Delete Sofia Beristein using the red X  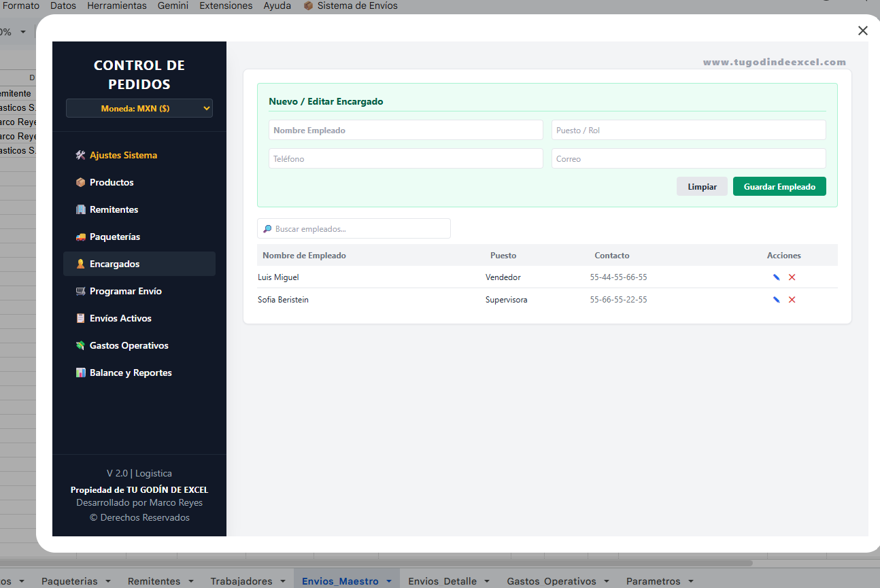[792, 300]
